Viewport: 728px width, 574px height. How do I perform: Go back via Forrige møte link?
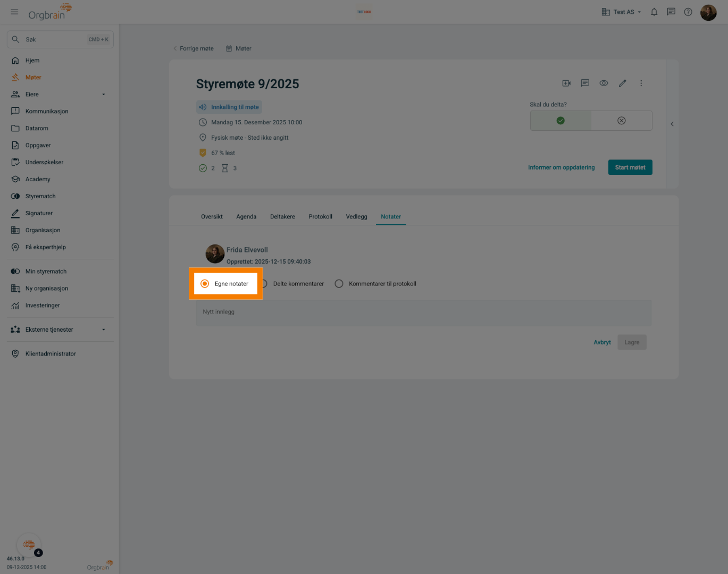tap(194, 48)
